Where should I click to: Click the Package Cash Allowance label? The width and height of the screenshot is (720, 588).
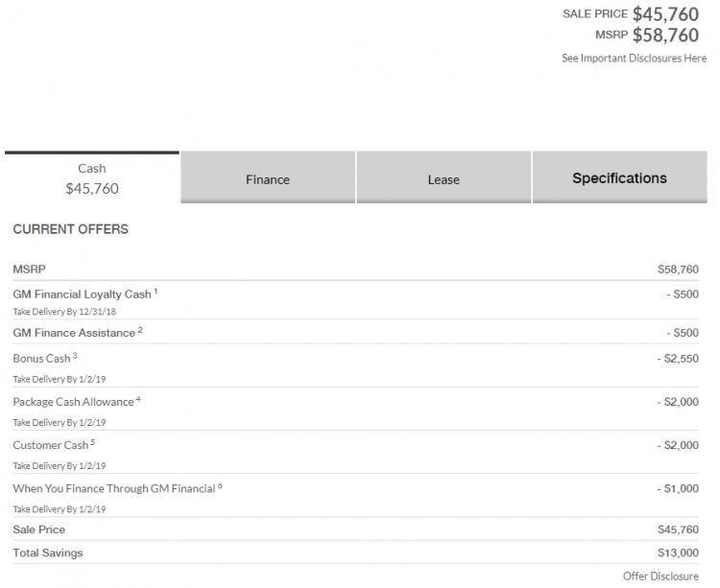pos(74,402)
